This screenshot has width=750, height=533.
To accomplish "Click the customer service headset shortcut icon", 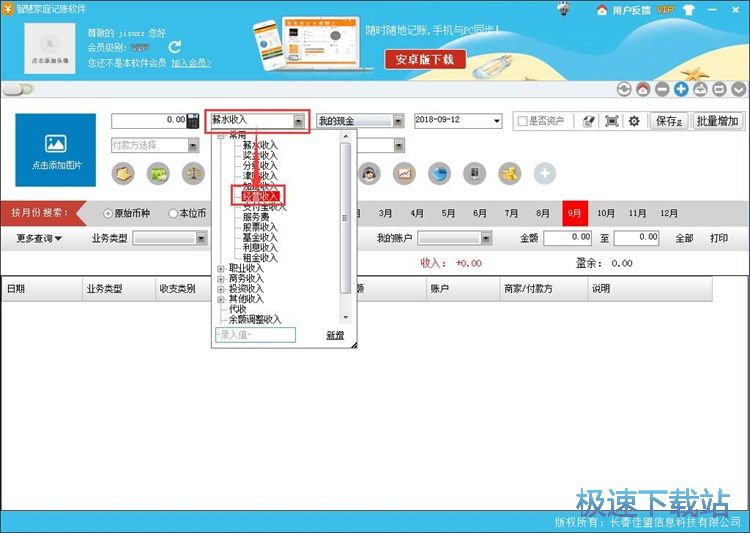I will pyautogui.click(x=369, y=174).
